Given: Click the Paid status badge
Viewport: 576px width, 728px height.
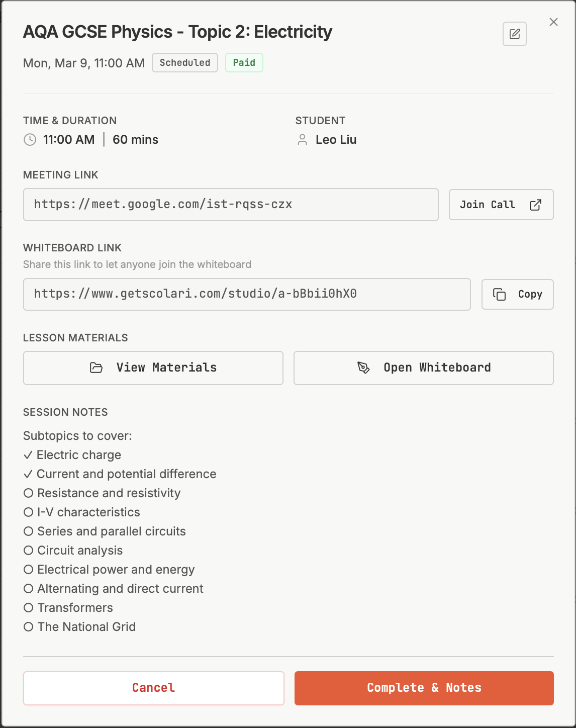Looking at the screenshot, I should pyautogui.click(x=244, y=63).
